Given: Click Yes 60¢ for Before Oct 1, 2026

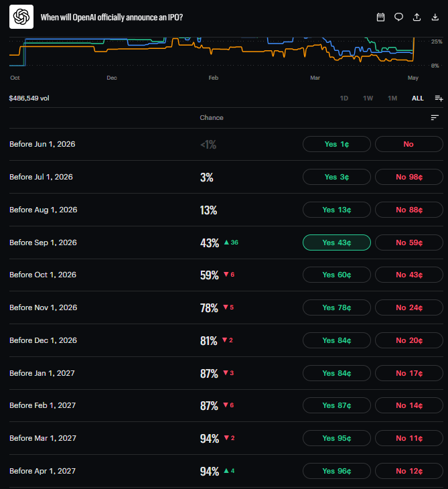Looking at the screenshot, I should point(337,275).
